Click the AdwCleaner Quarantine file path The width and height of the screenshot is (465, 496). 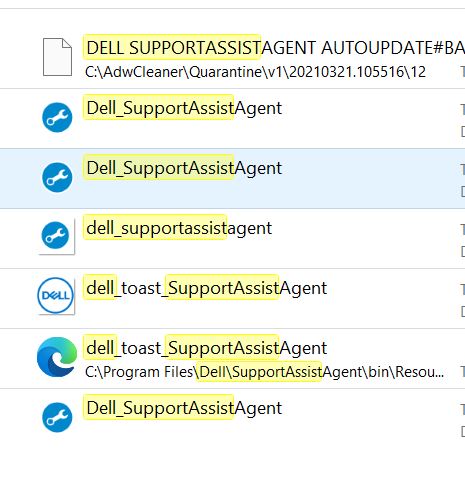(x=255, y=72)
